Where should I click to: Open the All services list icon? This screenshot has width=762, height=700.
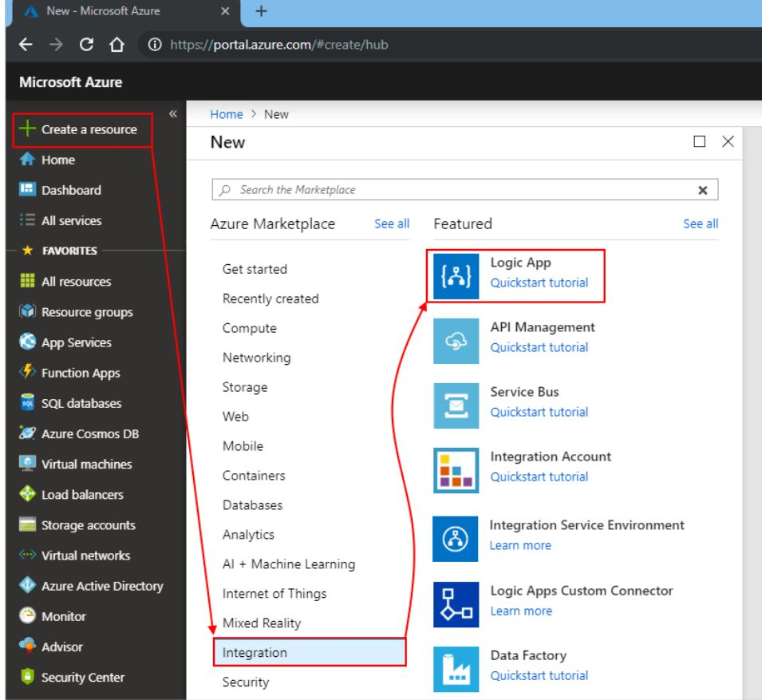27,219
